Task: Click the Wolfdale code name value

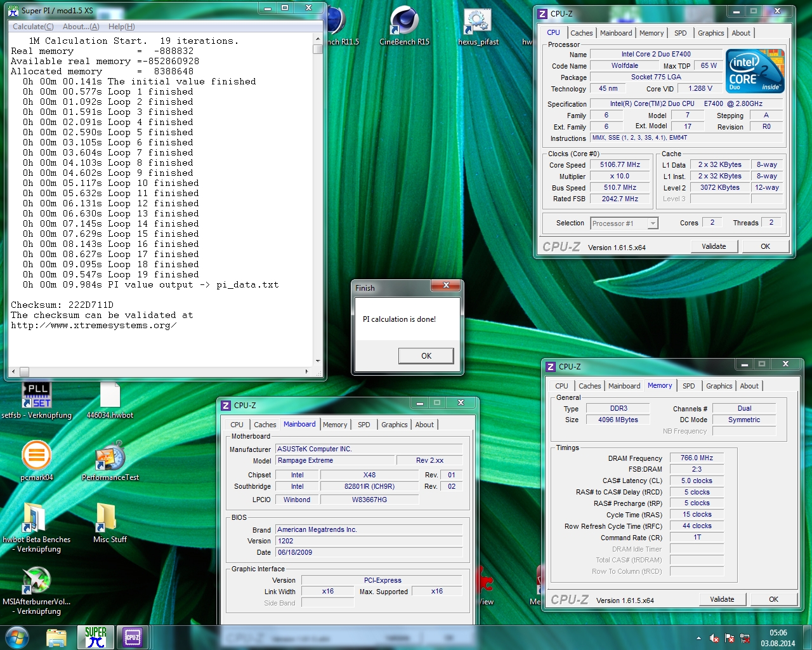Action: coord(624,65)
